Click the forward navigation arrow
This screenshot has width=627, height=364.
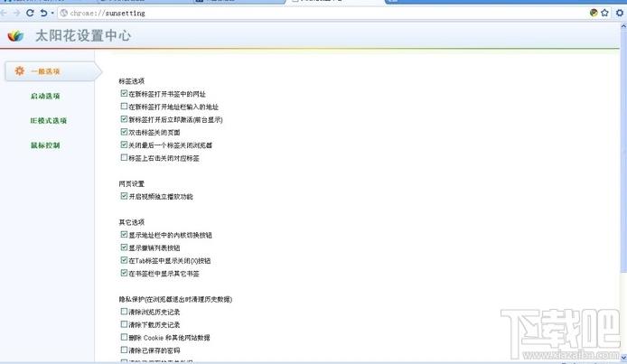click(x=16, y=13)
